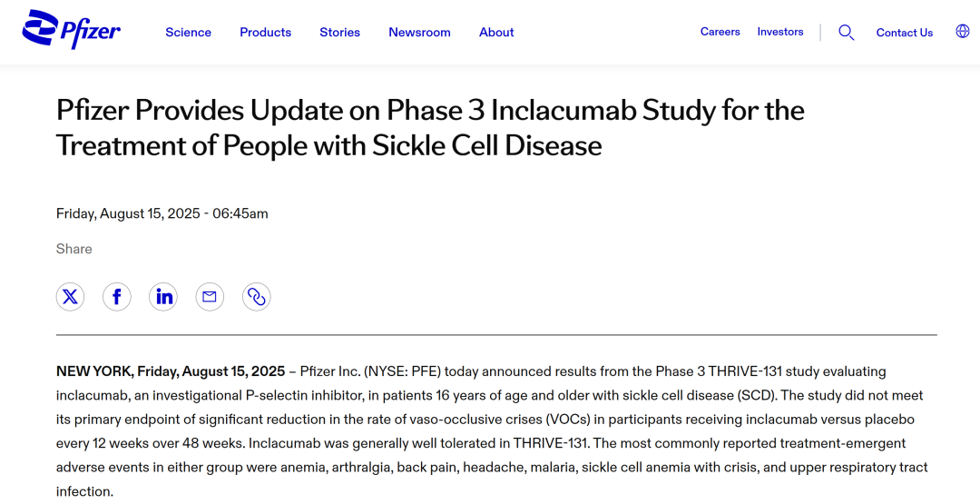Copy article link with chain icon

[x=256, y=296]
